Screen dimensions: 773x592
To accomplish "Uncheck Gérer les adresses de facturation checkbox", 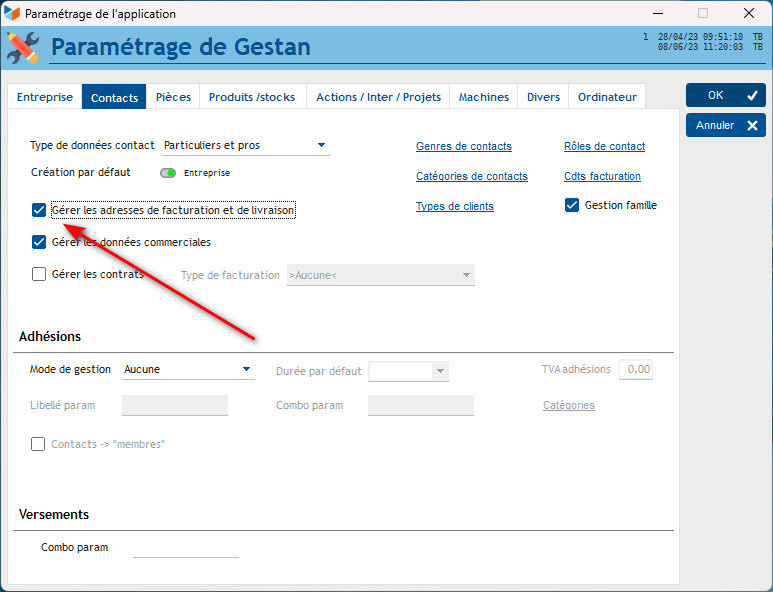I will (x=39, y=210).
